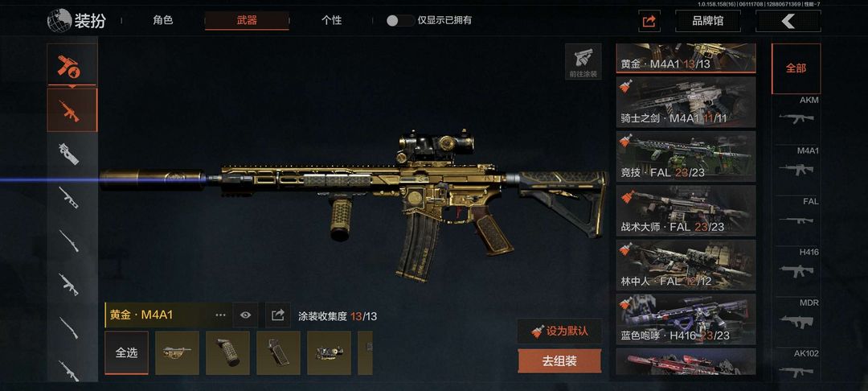Switch to the 角色 tab
This screenshot has height=391, width=868.
click(162, 20)
